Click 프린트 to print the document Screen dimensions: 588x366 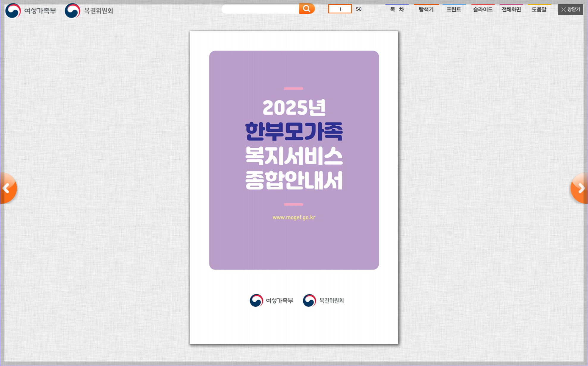[453, 10]
